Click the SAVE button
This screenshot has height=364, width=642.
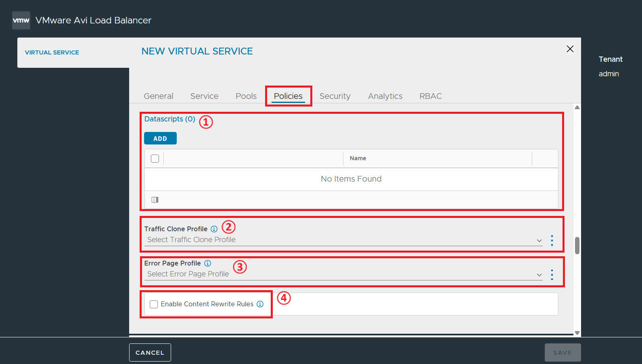(x=563, y=353)
